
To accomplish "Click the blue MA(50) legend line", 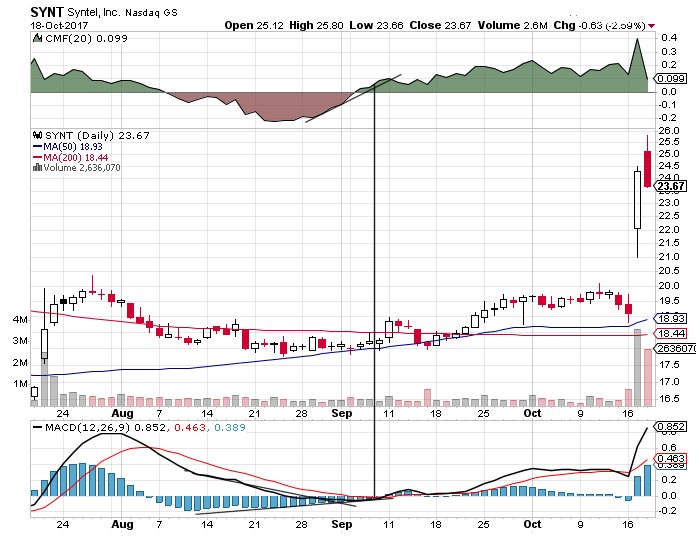I will pos(38,145).
